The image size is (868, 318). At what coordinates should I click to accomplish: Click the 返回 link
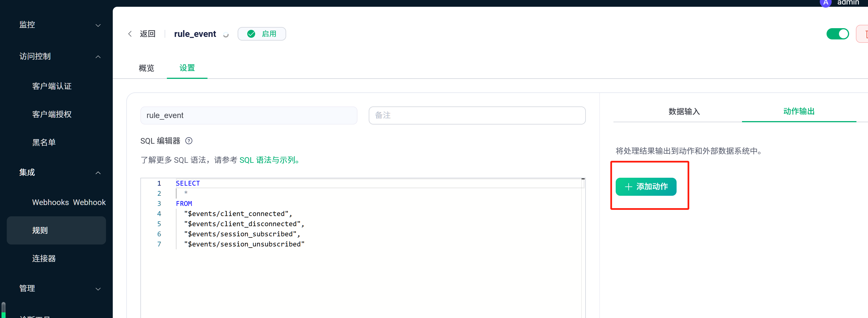(148, 34)
